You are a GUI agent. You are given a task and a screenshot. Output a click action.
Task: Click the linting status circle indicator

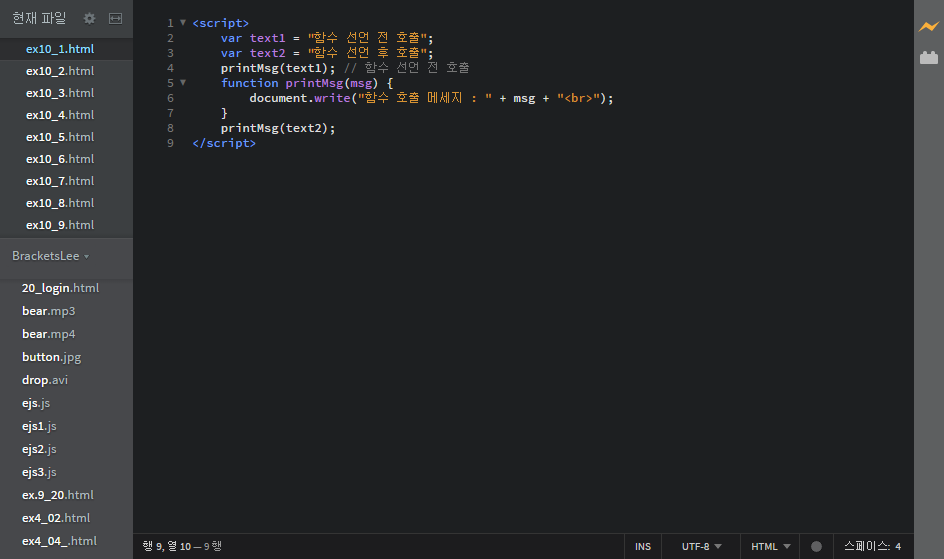tap(816, 546)
